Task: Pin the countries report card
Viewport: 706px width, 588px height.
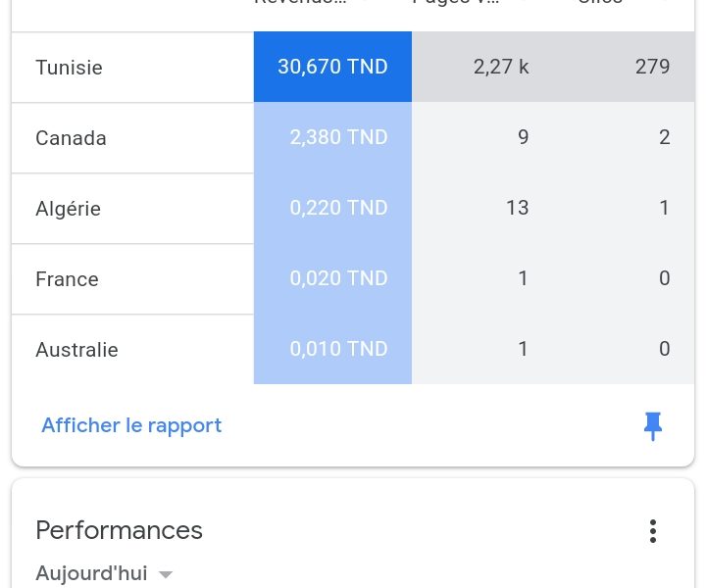Action: click(x=653, y=425)
